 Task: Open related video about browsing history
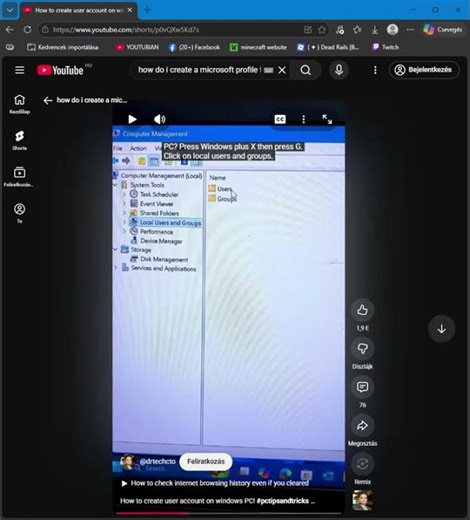tap(216, 483)
